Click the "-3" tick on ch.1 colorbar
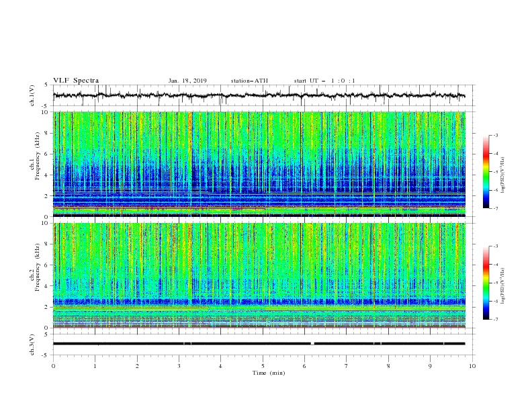This screenshot has width=532, height=411. [x=495, y=135]
